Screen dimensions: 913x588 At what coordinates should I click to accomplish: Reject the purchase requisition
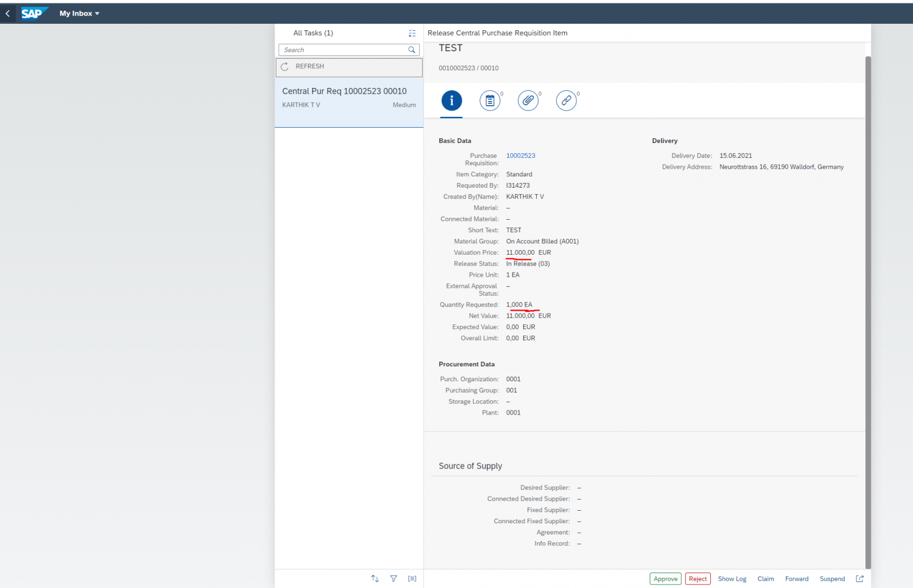pyautogui.click(x=698, y=578)
